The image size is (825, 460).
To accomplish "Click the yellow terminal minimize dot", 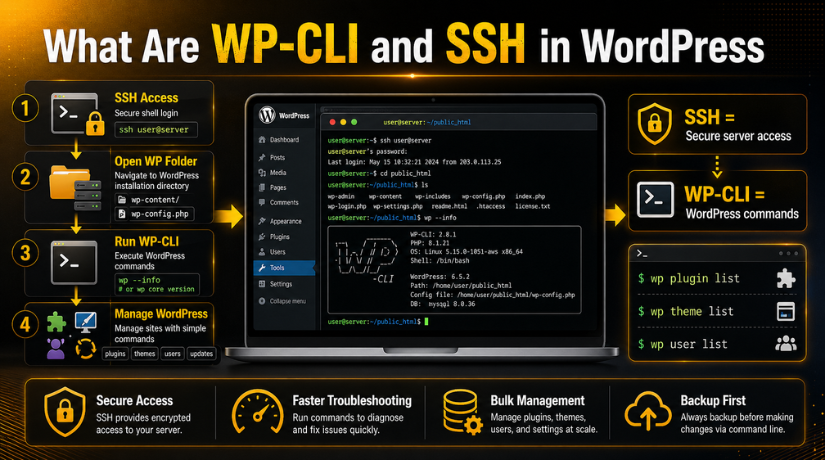I will (343, 122).
